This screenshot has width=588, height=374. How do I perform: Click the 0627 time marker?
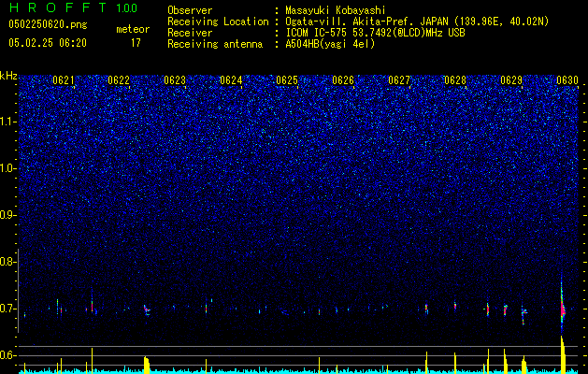tap(399, 80)
